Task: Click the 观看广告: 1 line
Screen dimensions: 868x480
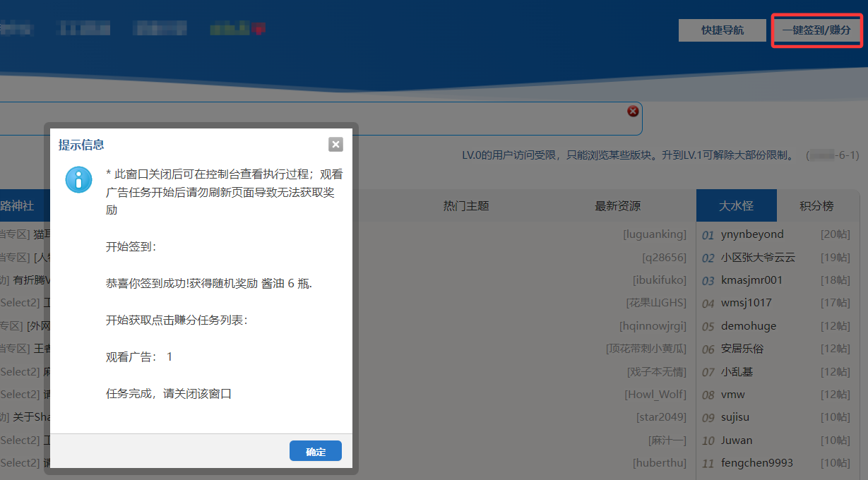Action: point(139,356)
